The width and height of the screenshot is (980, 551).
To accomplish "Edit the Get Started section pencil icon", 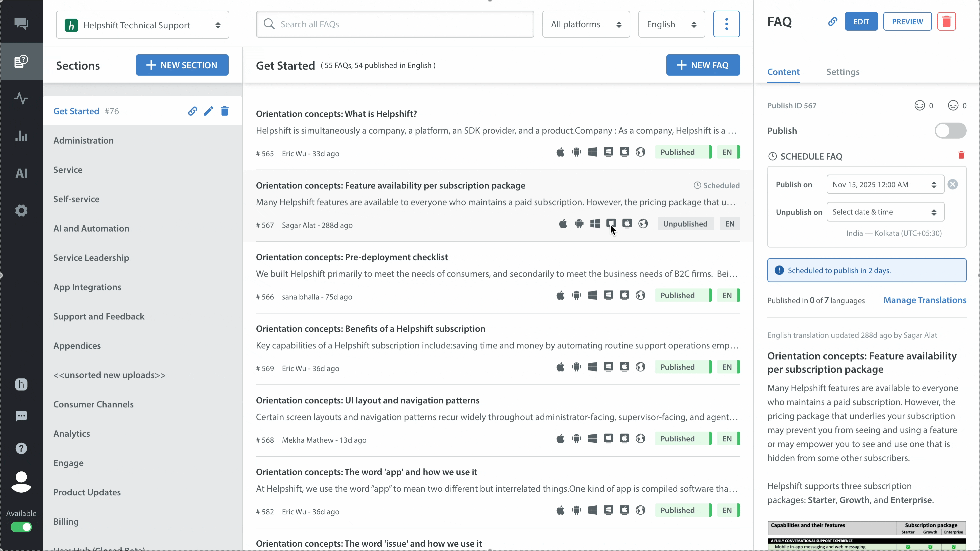I will tap(208, 111).
